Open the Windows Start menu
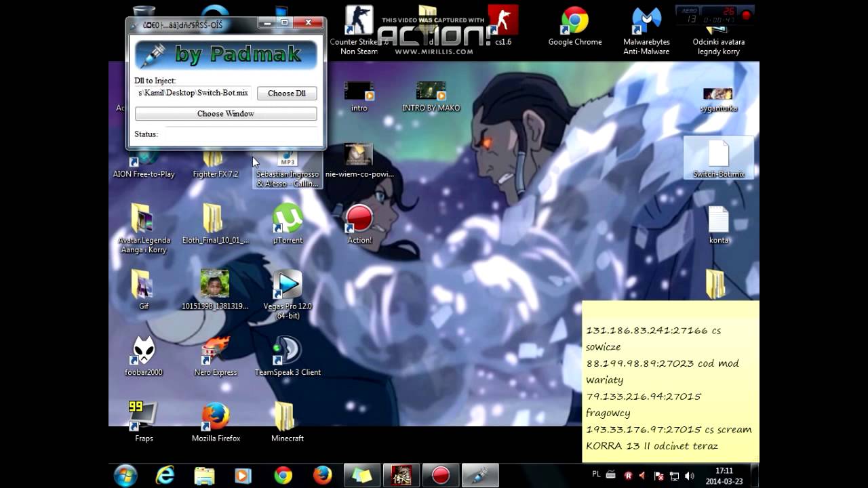868x488 pixels. [x=125, y=475]
